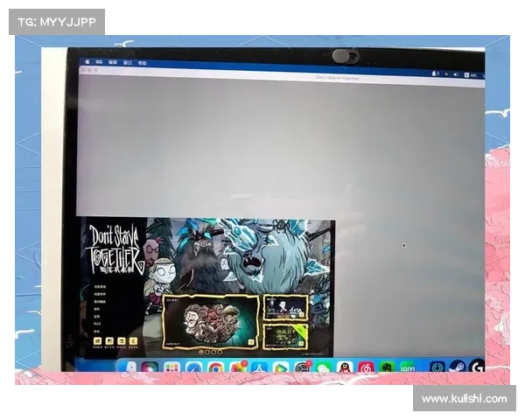Select first carousel dot below the banner

201,352
